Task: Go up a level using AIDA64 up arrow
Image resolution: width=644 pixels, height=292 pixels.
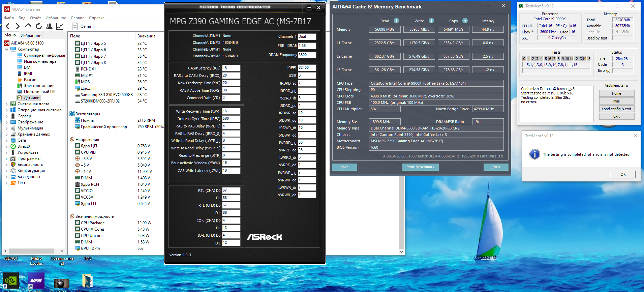Action: coord(28,26)
